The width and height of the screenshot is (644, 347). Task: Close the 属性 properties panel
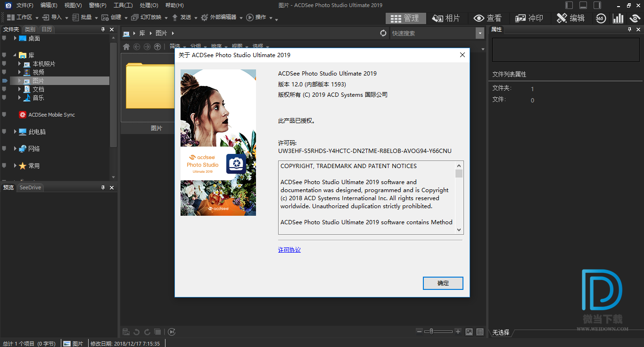pyautogui.click(x=638, y=29)
